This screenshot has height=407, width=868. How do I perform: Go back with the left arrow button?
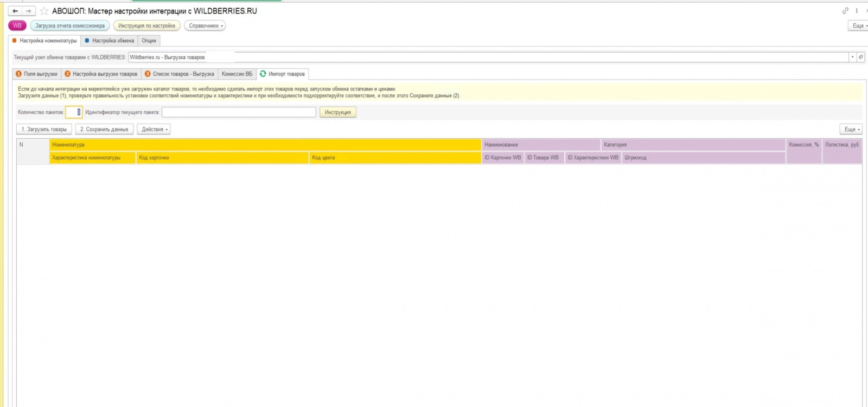15,11
